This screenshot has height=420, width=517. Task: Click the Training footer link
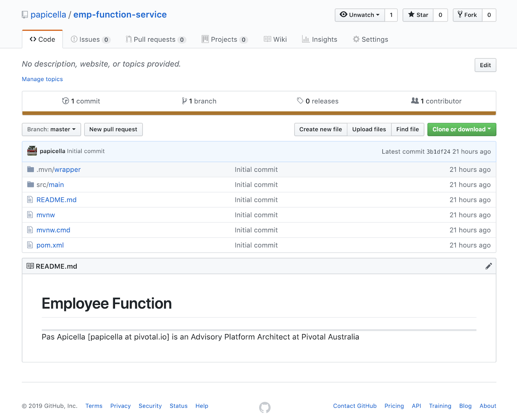click(440, 406)
